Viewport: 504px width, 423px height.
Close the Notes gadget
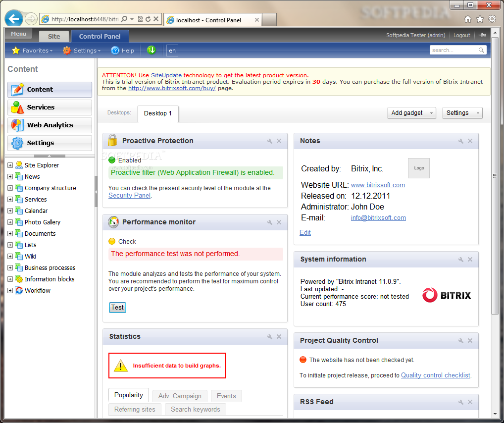pyautogui.click(x=470, y=141)
